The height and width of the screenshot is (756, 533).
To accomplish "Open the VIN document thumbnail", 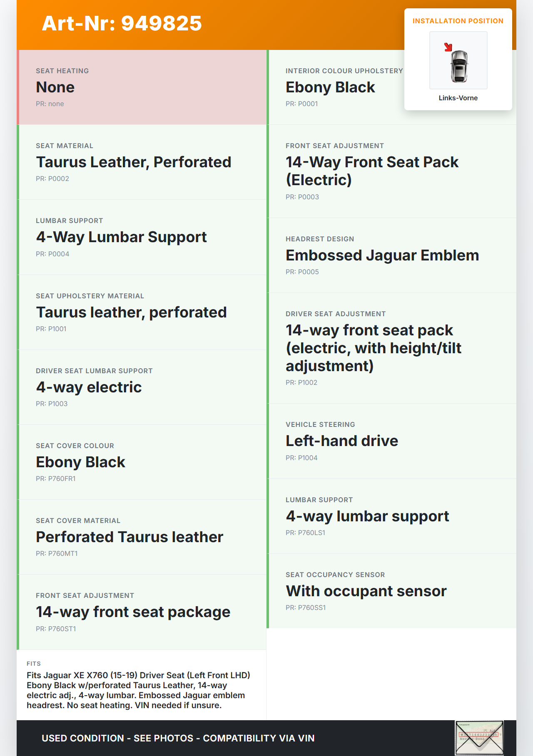I will 479,738.
